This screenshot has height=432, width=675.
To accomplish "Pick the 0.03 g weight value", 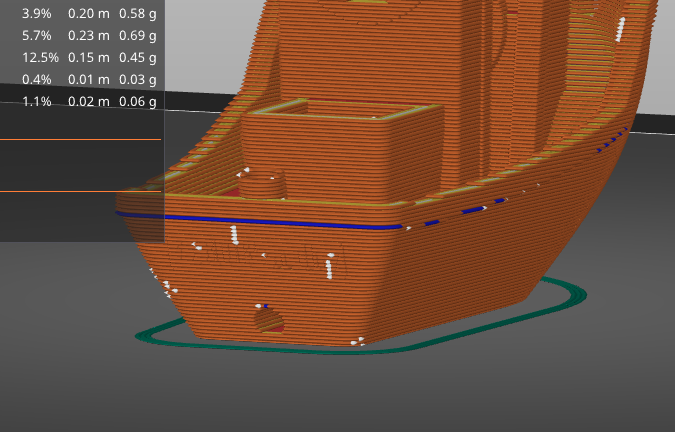I will [138, 80].
